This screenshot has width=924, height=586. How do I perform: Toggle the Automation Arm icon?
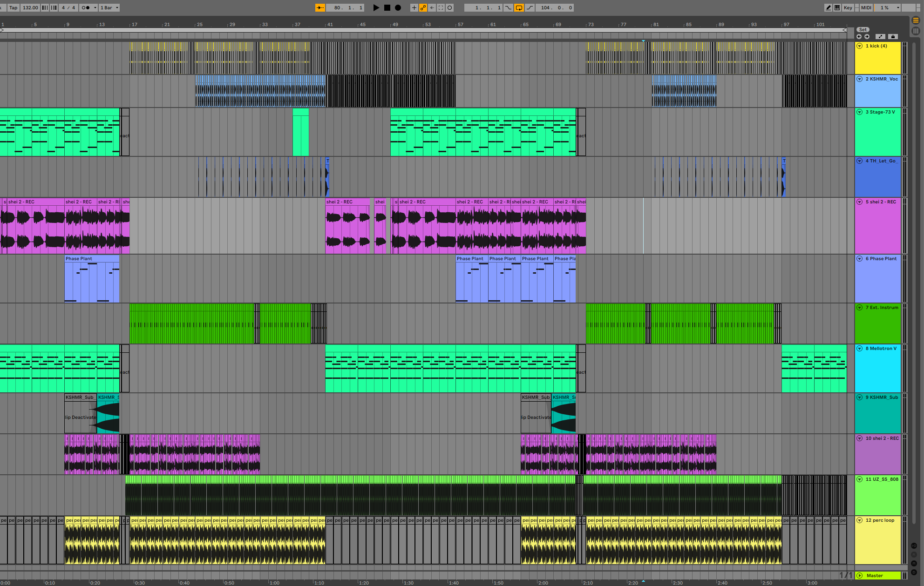423,8
